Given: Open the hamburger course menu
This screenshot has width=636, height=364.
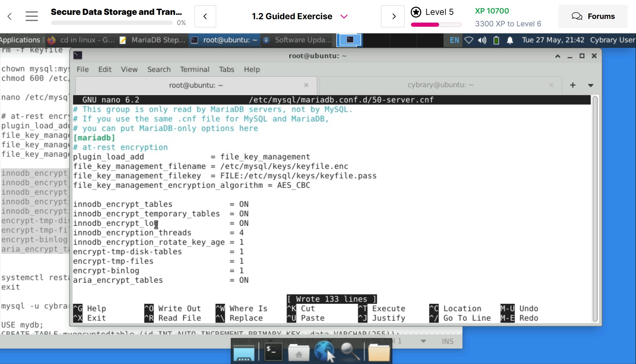Looking at the screenshot, I should [x=32, y=16].
